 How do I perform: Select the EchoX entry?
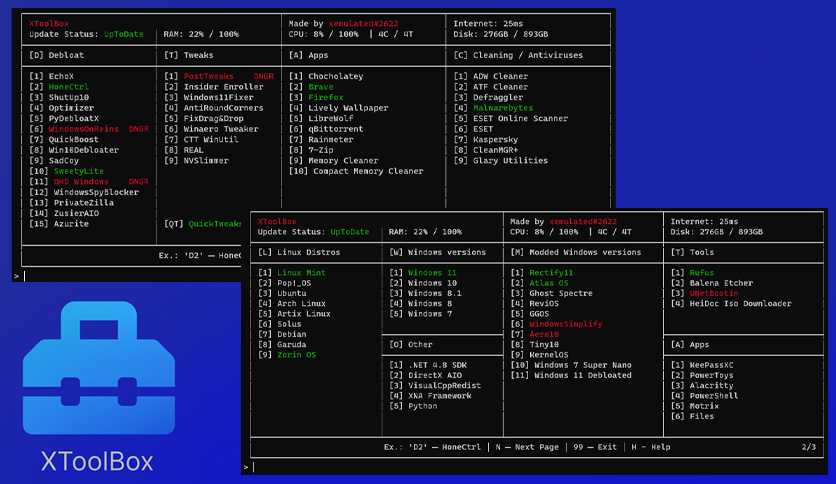tap(52, 76)
